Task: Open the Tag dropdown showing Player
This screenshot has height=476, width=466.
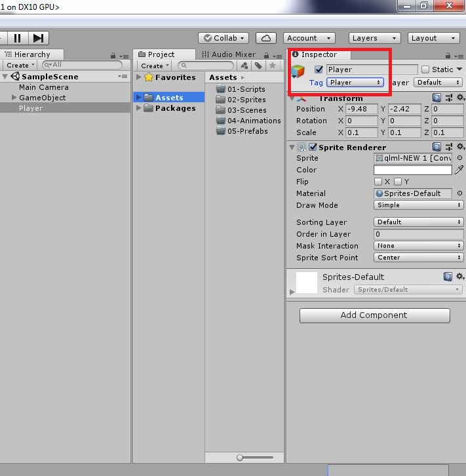Action: click(355, 83)
